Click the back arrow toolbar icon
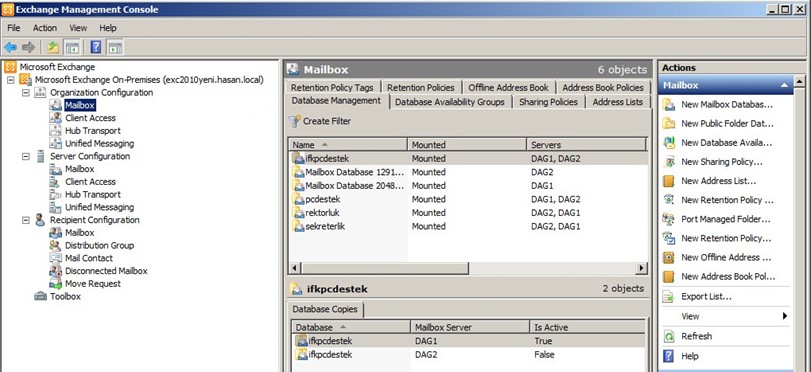 10,48
